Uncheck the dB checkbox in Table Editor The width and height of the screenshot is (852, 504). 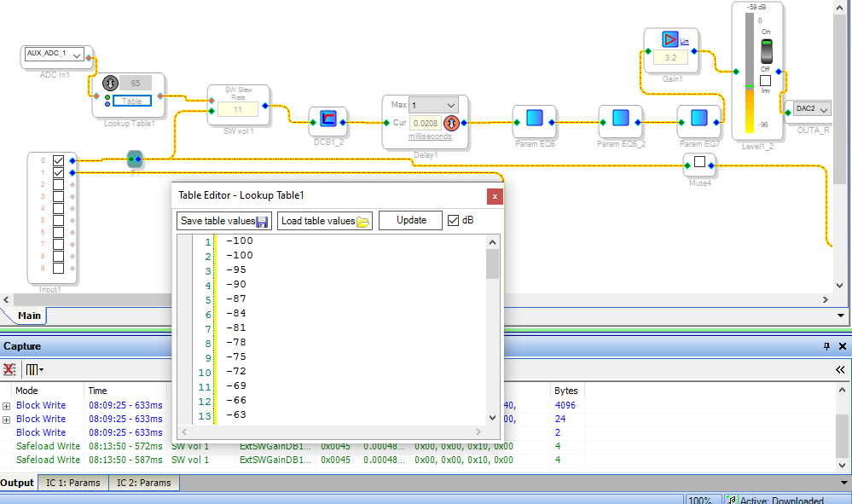453,220
